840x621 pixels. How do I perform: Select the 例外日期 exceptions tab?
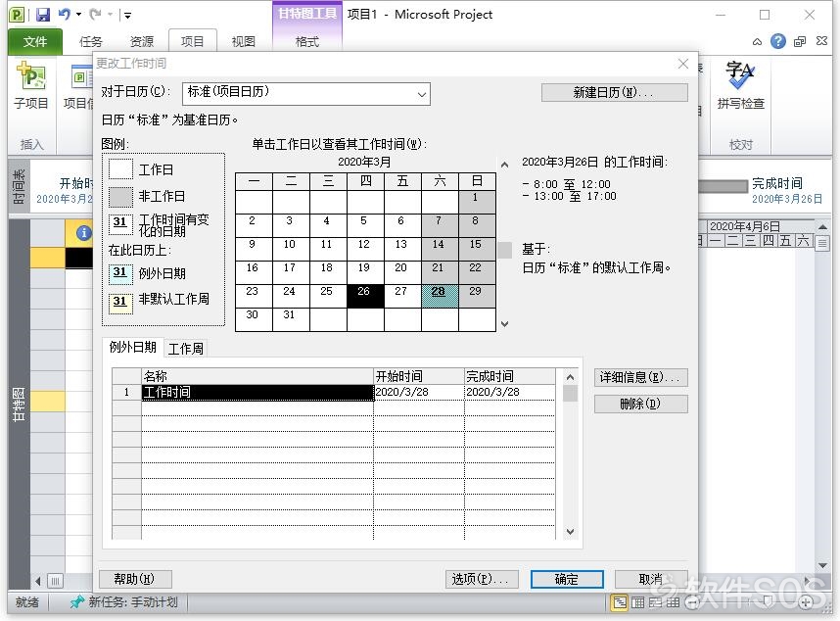coord(133,347)
